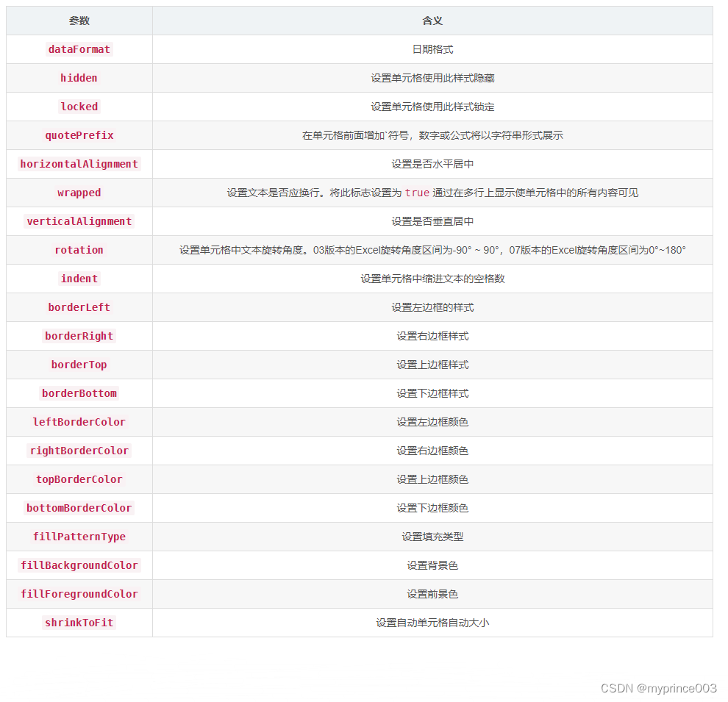This screenshot has width=728, height=702.
Task: Click the 设置上边框颜色 description
Action: (432, 479)
